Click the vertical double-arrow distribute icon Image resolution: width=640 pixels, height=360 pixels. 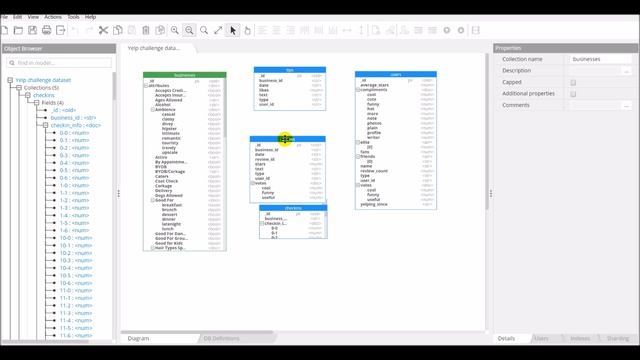tap(361, 30)
